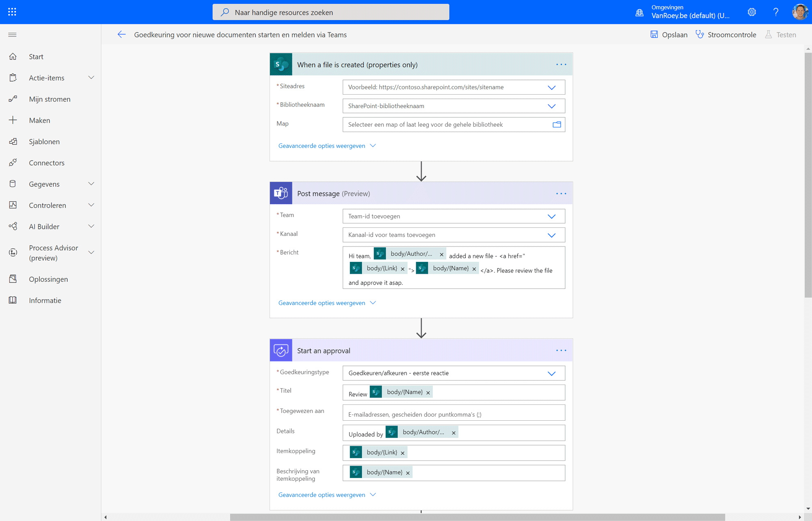Click the Opslaan save button
This screenshot has width=812, height=521.
pyautogui.click(x=669, y=35)
